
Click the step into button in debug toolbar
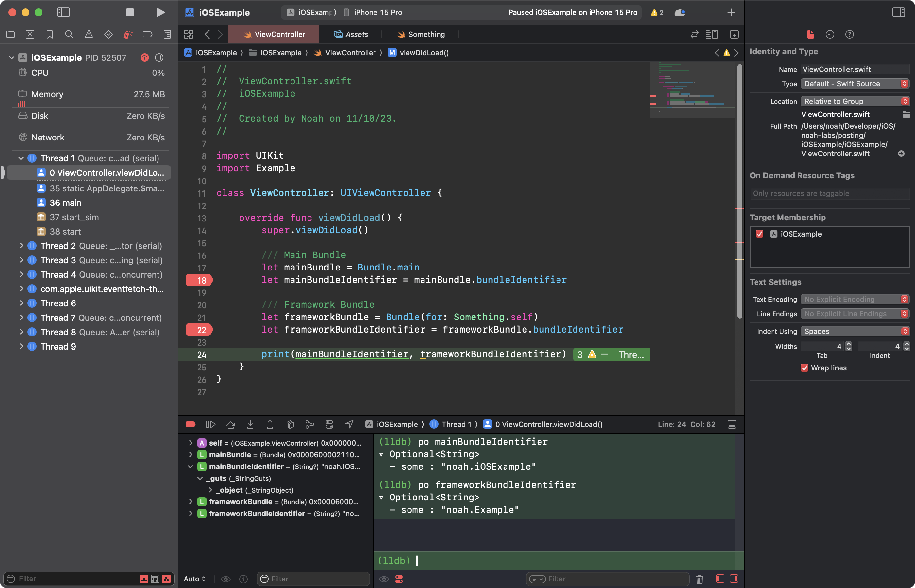coord(250,425)
